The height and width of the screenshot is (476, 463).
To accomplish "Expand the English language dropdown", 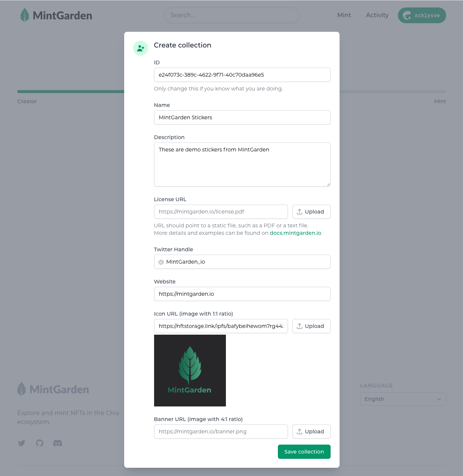I will tap(403, 399).
